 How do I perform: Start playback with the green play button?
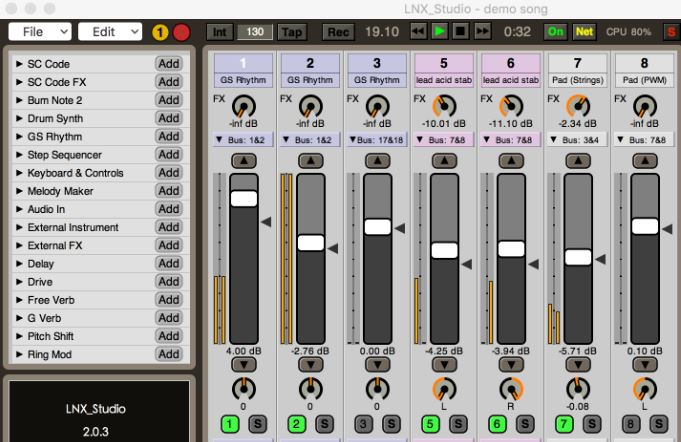[x=440, y=31]
